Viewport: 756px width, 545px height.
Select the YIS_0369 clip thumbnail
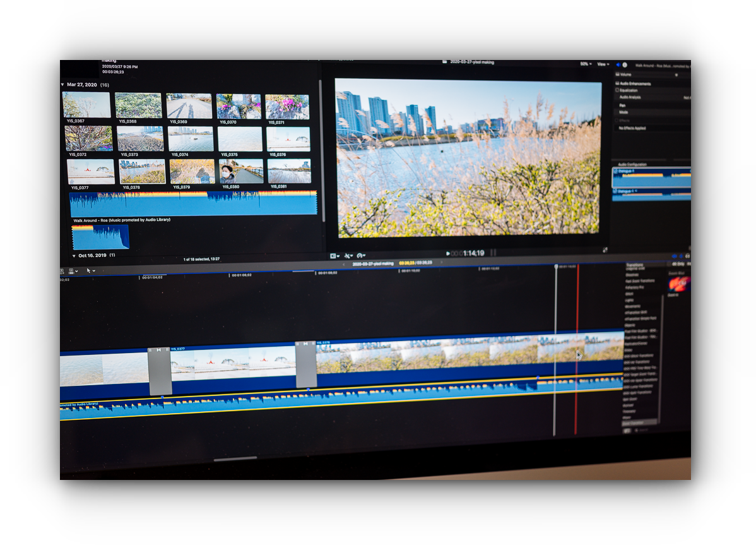(x=189, y=105)
